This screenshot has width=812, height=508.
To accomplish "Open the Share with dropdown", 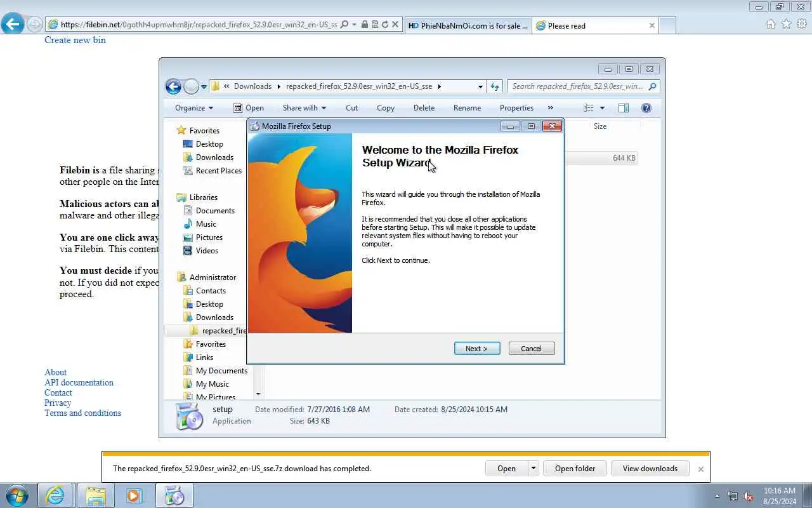I will [x=304, y=108].
